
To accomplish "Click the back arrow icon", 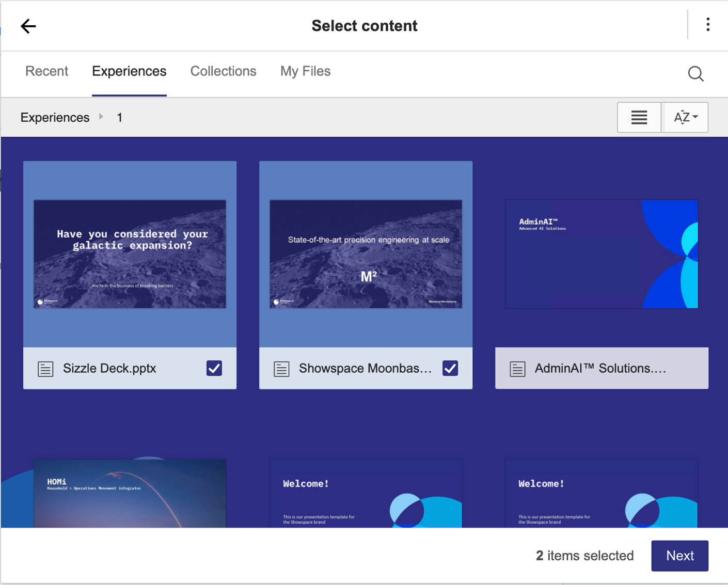I will 28,26.
